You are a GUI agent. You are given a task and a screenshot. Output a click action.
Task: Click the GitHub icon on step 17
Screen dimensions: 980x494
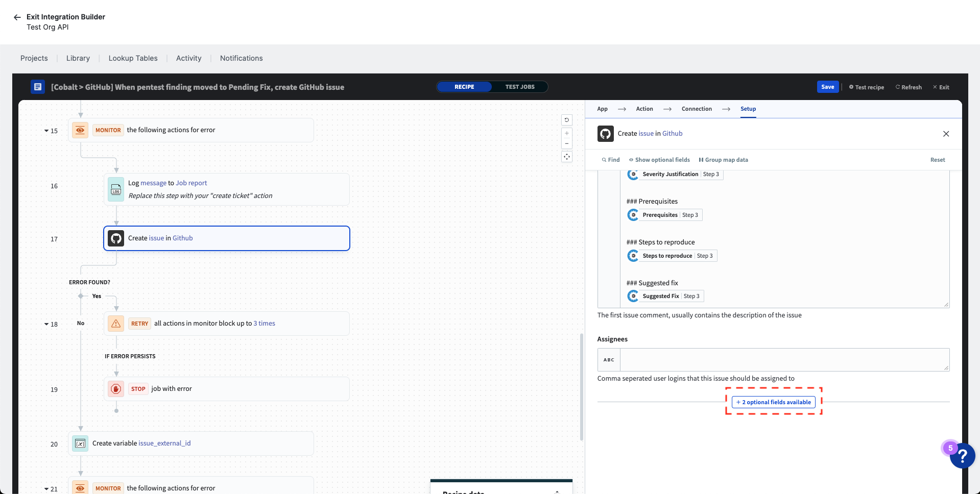click(x=116, y=238)
